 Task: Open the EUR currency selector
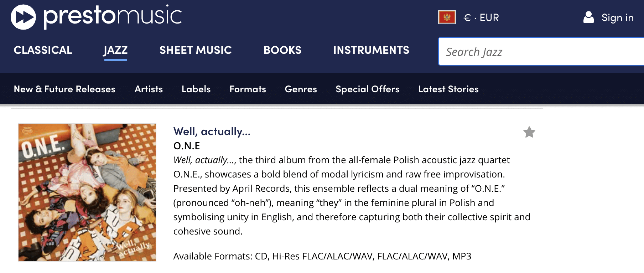481,17
